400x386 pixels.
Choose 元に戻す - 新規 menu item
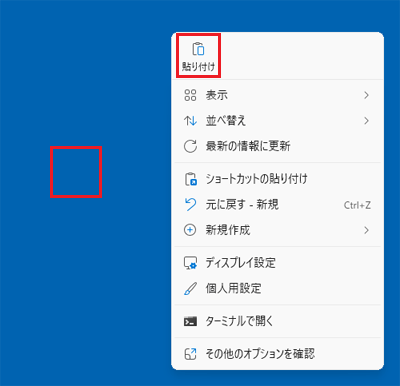click(x=277, y=204)
